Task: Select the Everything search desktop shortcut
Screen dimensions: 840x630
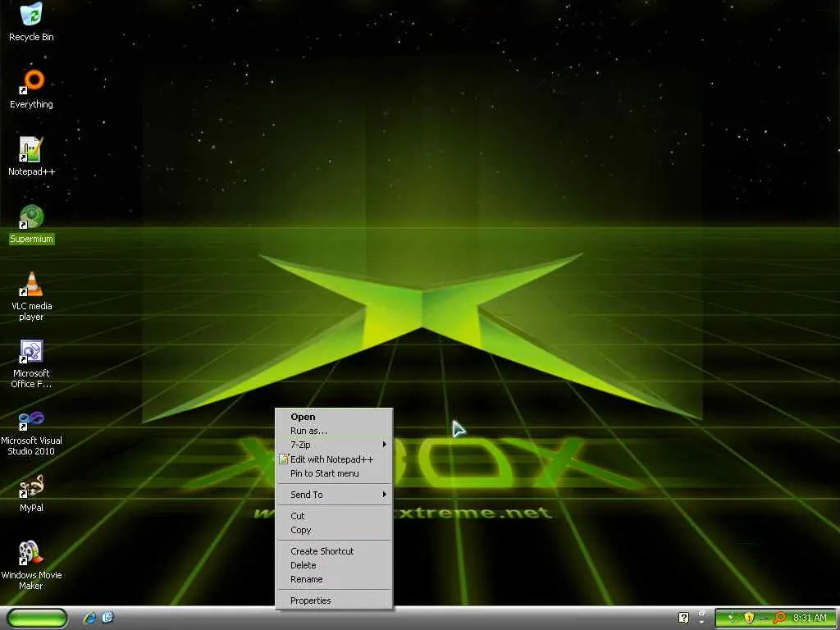Action: click(31, 89)
